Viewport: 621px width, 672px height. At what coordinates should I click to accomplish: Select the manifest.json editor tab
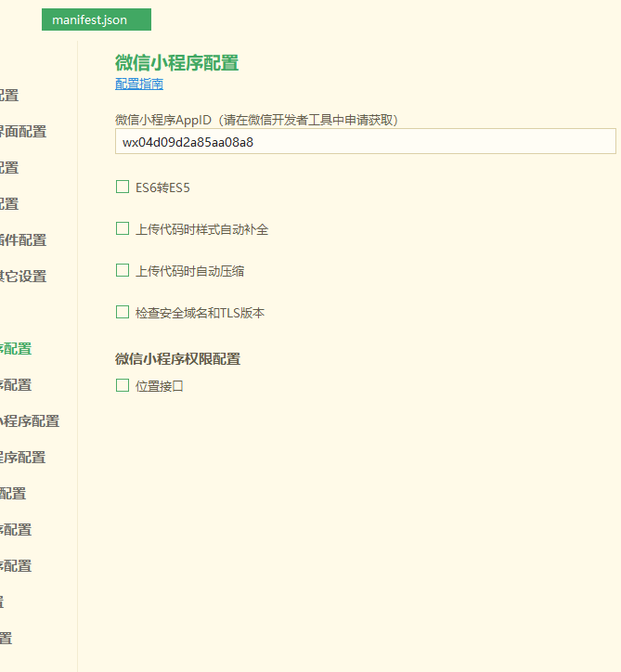(97, 19)
